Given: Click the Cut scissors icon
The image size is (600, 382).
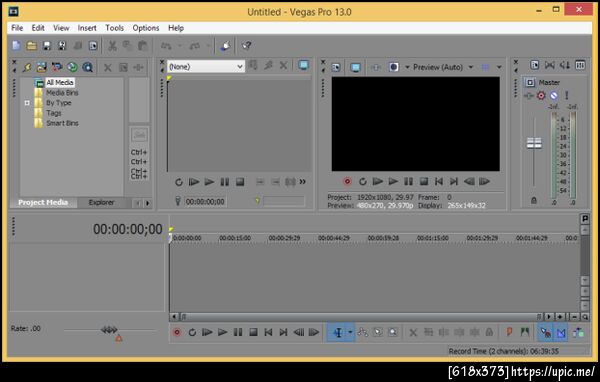Looking at the screenshot, I should (112, 46).
